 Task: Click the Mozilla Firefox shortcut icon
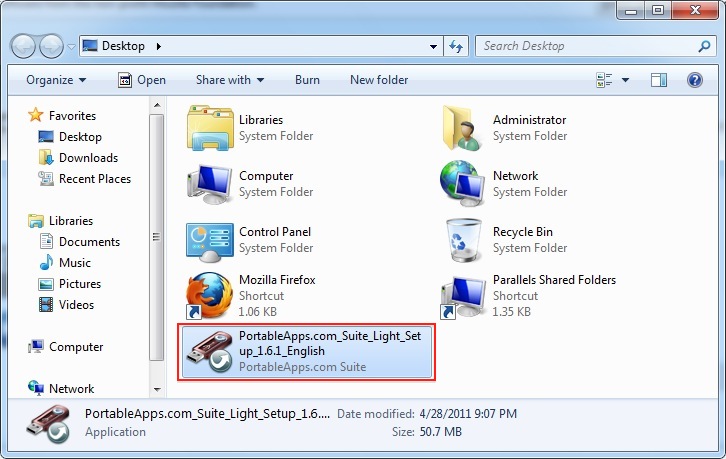[210, 295]
